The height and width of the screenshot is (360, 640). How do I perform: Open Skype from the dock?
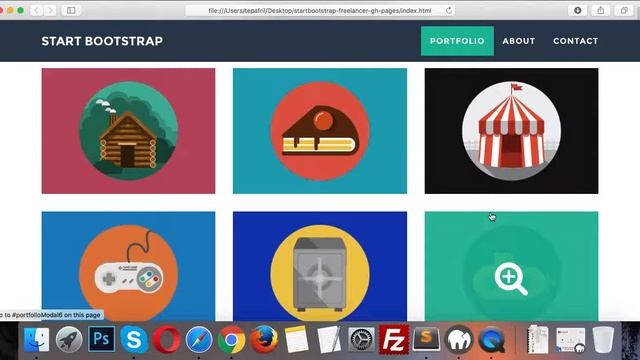tap(134, 339)
